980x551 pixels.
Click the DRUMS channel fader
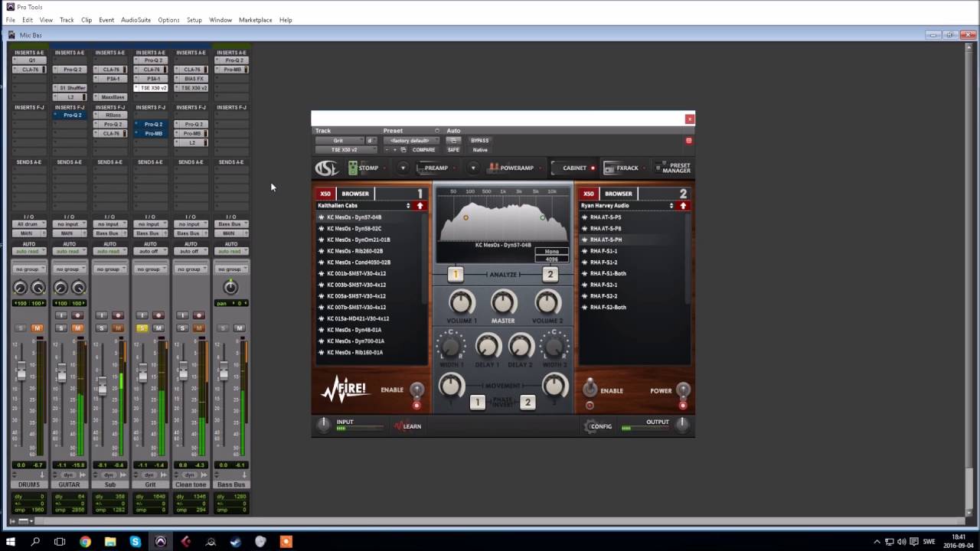(21, 372)
